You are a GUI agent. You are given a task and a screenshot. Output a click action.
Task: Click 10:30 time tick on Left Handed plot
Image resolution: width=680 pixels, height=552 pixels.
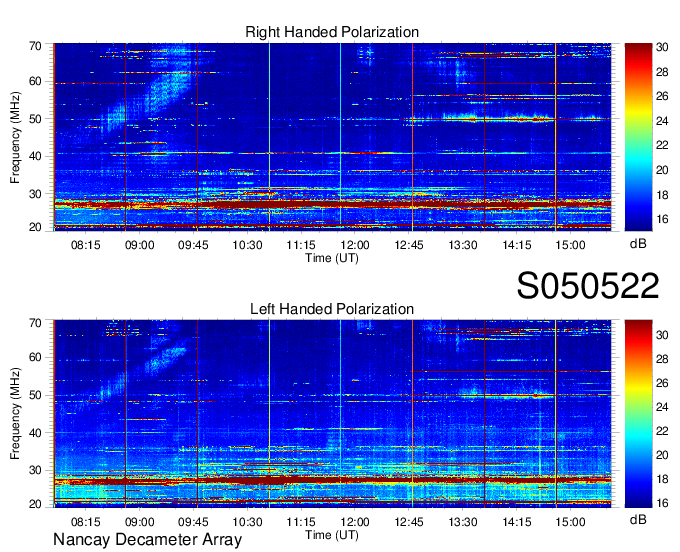point(247,522)
